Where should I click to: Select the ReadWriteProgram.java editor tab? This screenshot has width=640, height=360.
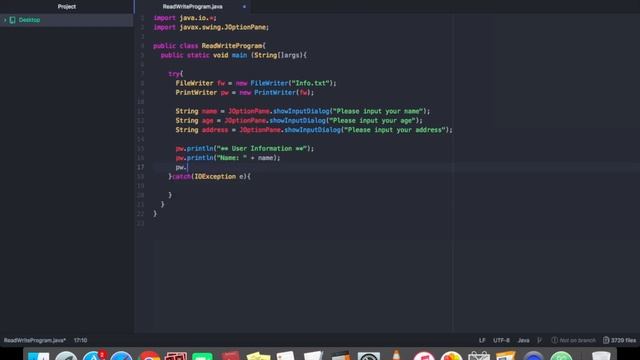coord(193,7)
